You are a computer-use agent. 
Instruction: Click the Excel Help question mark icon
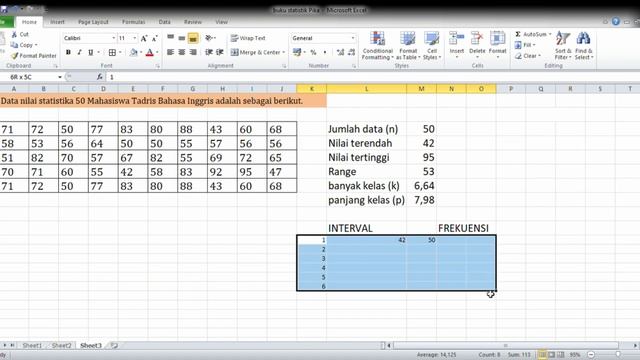(x=616, y=22)
